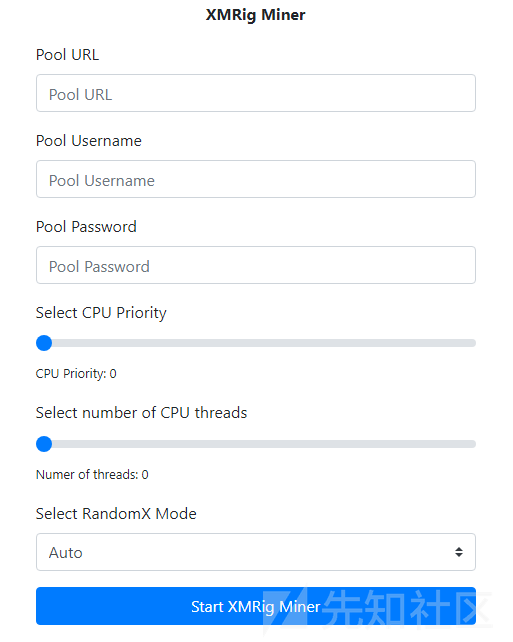Click the far end of the CPU threads slider track

472,444
